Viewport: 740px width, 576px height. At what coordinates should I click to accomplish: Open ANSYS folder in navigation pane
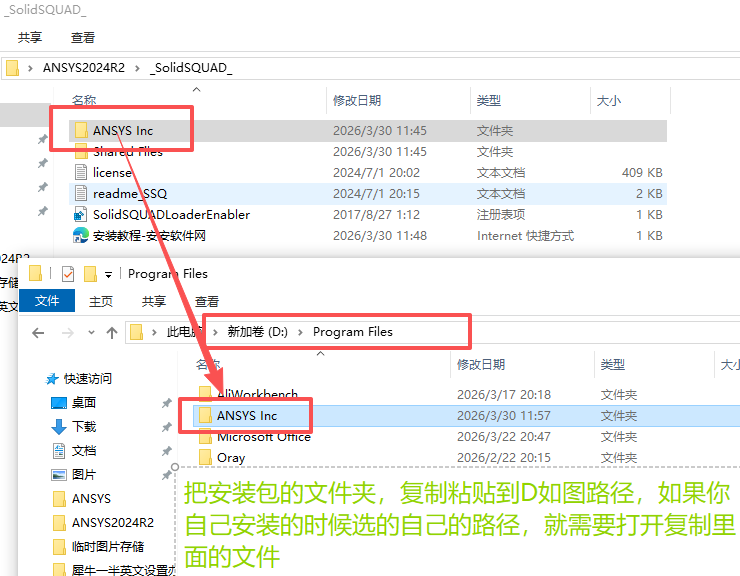tap(91, 499)
